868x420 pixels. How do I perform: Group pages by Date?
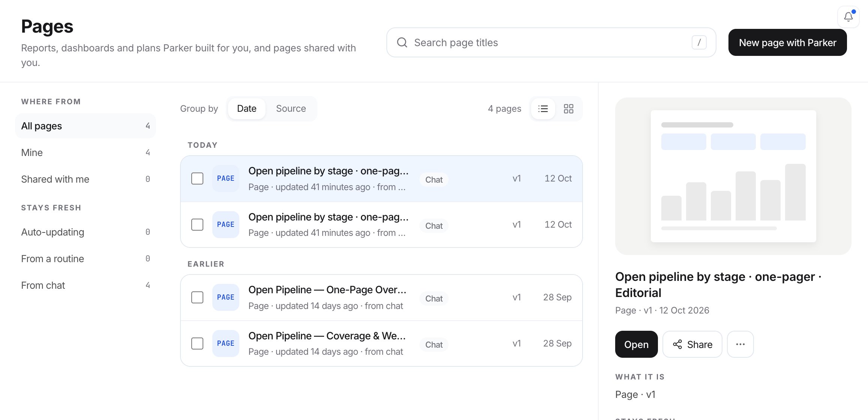[247, 109]
